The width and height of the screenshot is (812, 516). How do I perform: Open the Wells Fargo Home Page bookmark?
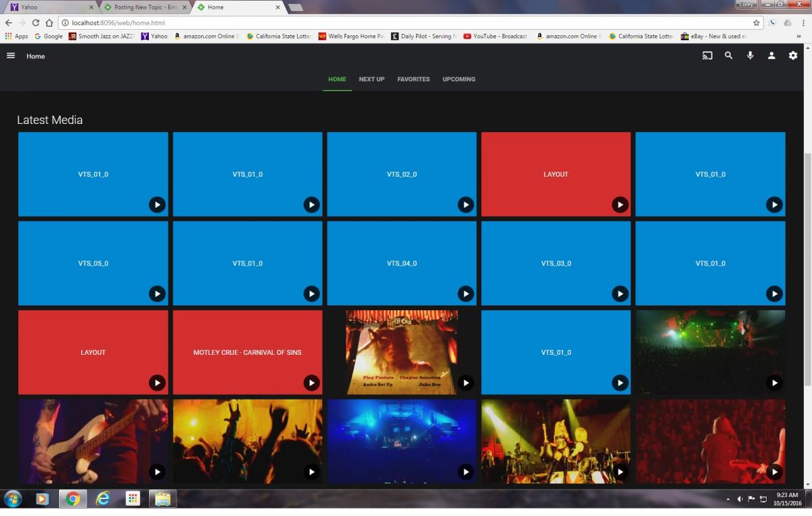(x=351, y=37)
